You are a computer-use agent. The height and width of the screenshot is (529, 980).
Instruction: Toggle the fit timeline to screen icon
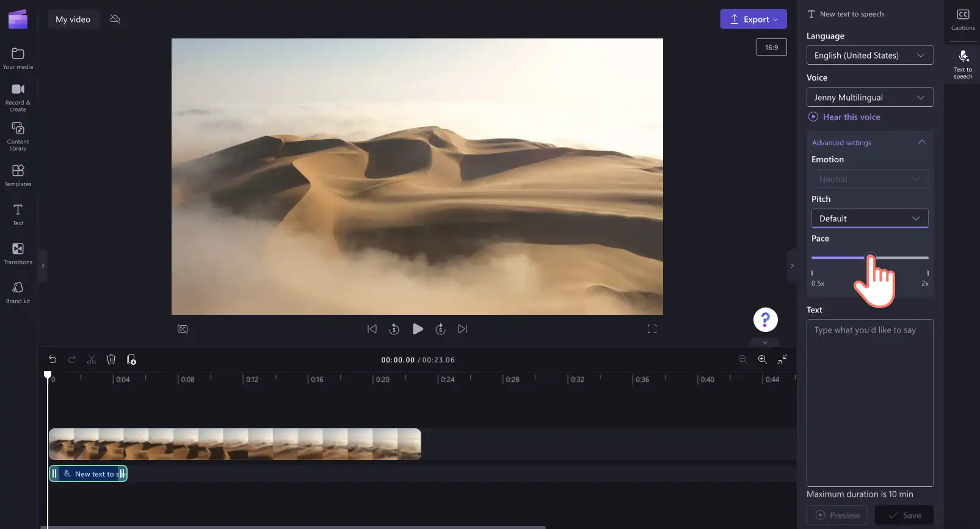tap(782, 359)
